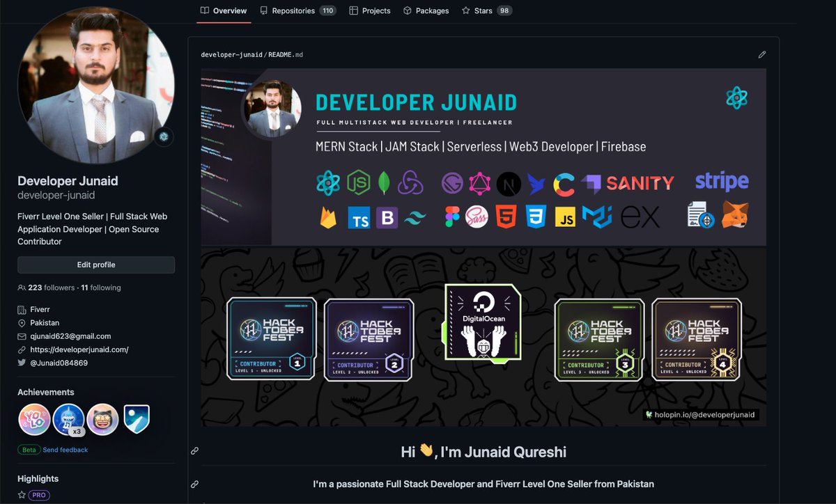Click the Redux icon in banner
This screenshot has width=836, height=504.
point(410,183)
